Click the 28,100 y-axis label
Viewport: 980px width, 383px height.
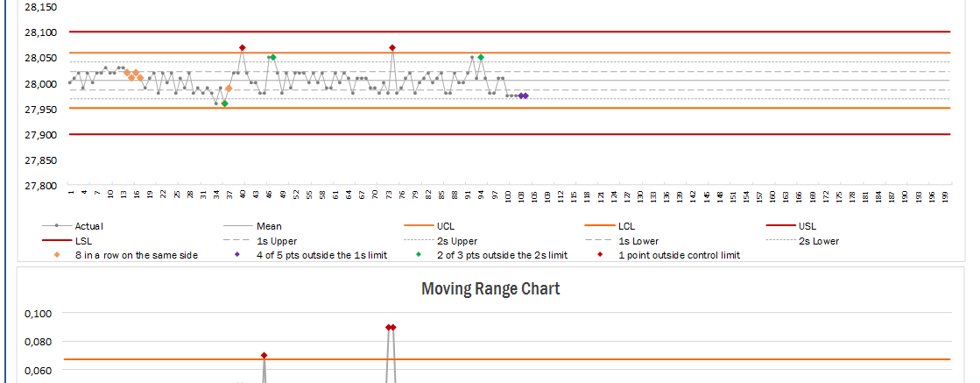[40, 32]
